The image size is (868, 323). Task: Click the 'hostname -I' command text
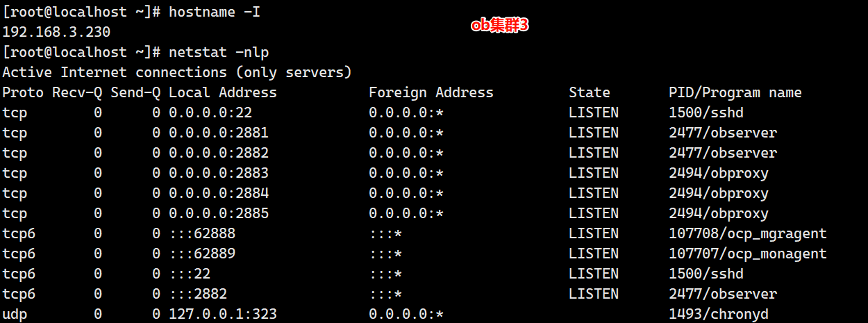tap(215, 12)
